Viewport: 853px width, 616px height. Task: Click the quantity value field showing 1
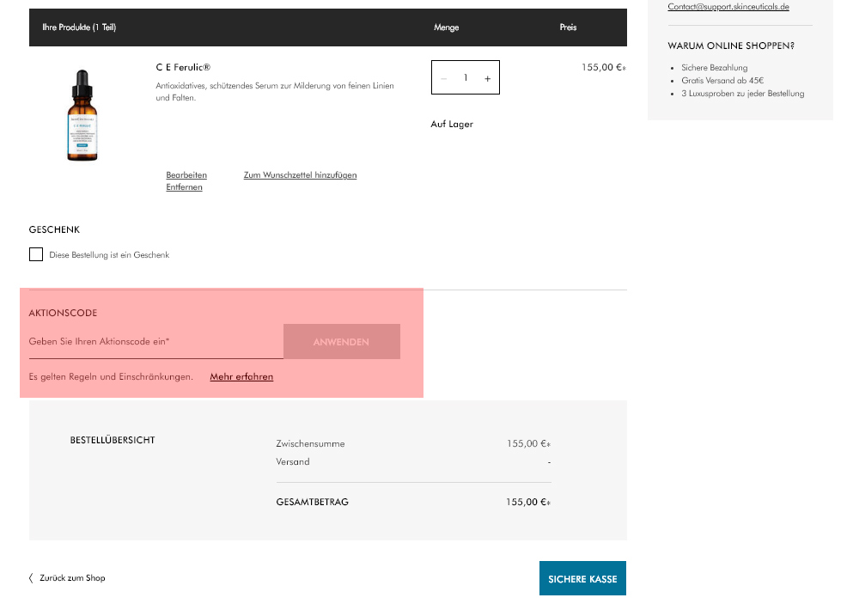point(466,78)
